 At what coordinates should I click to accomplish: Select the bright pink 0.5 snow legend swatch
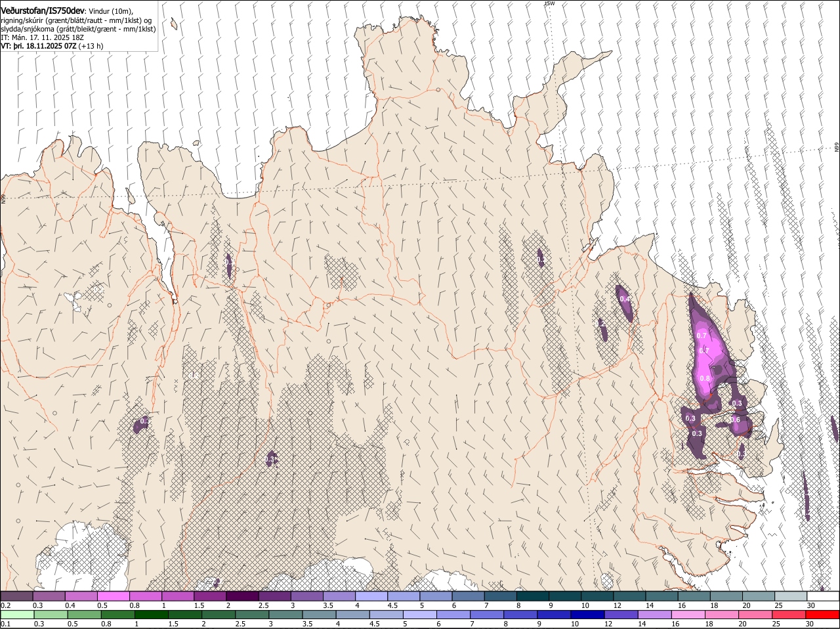[114, 596]
